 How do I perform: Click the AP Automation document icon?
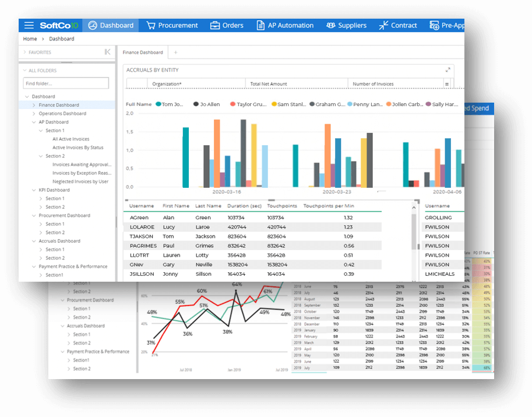[260, 25]
